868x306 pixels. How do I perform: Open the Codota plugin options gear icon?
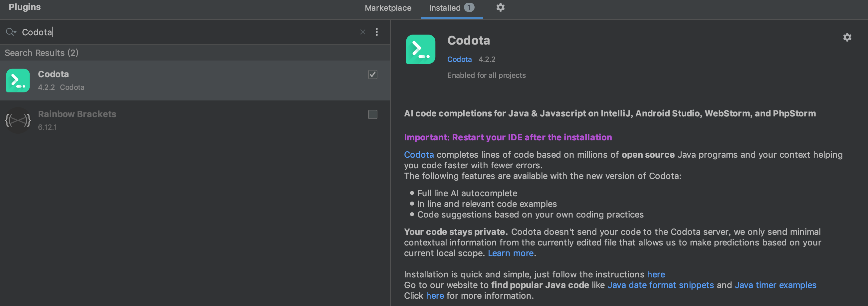847,37
